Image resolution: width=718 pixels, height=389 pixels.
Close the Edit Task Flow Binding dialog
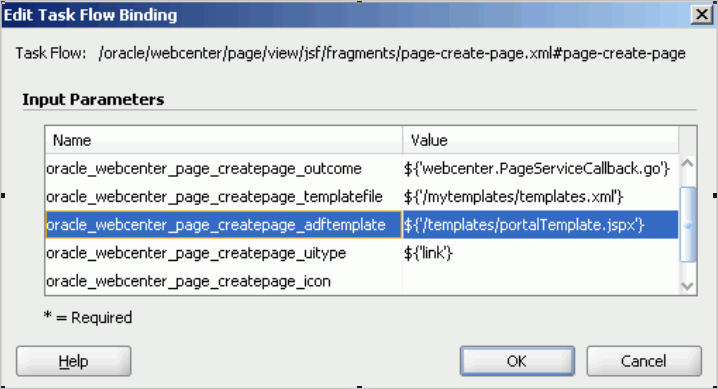(702, 15)
